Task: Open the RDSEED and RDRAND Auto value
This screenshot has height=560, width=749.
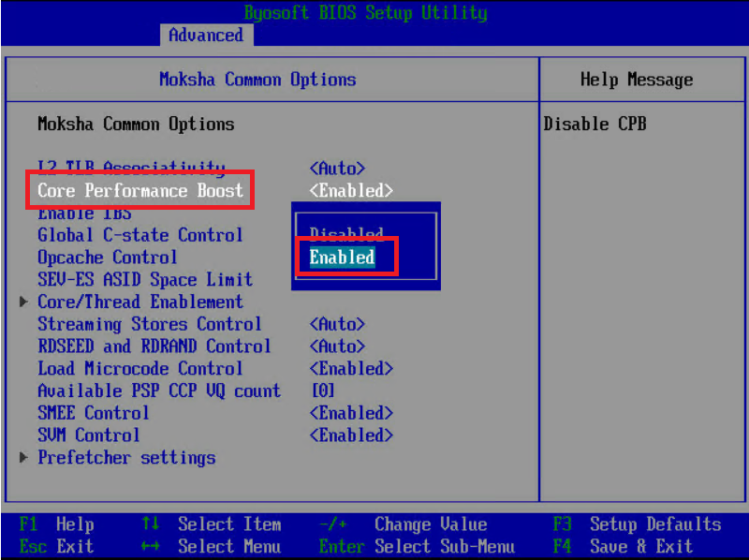Action: click(337, 346)
